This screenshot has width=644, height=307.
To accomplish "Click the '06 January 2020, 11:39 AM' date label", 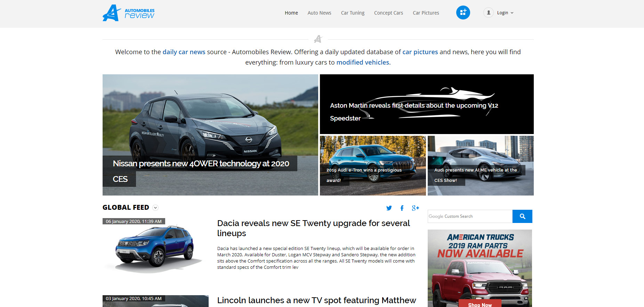I will (134, 221).
